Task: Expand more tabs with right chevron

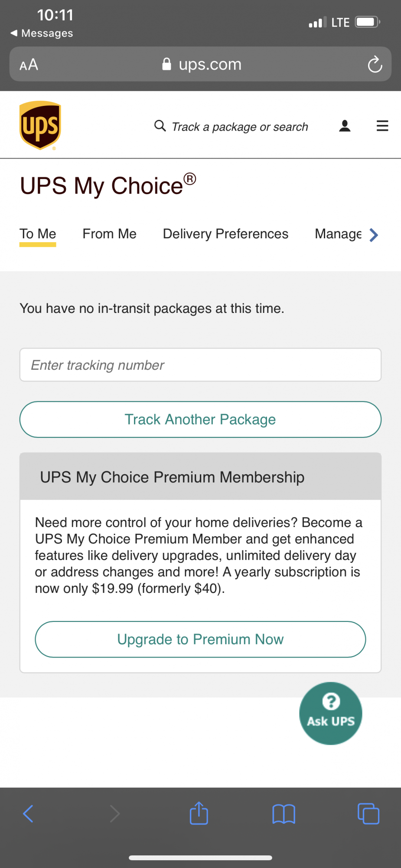Action: tap(373, 235)
